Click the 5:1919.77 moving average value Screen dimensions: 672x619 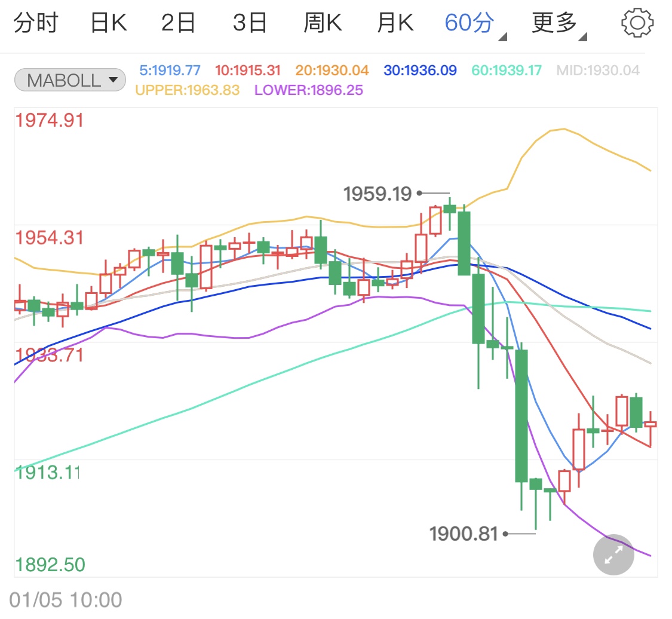click(x=170, y=71)
